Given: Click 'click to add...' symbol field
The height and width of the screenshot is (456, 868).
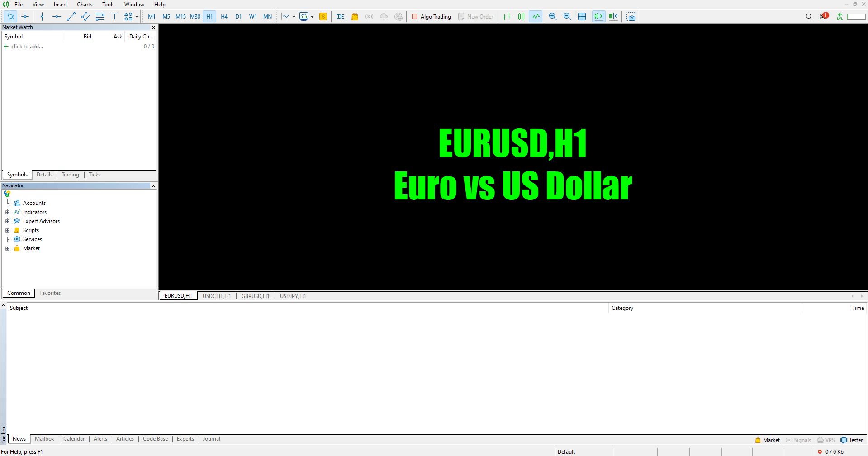Looking at the screenshot, I should coord(27,47).
